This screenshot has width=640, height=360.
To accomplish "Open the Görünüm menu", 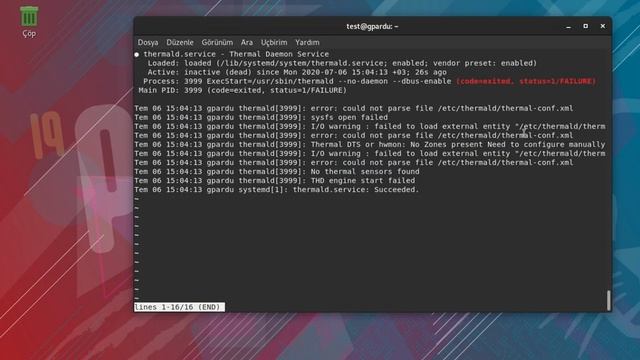I will pyautogui.click(x=217, y=42).
